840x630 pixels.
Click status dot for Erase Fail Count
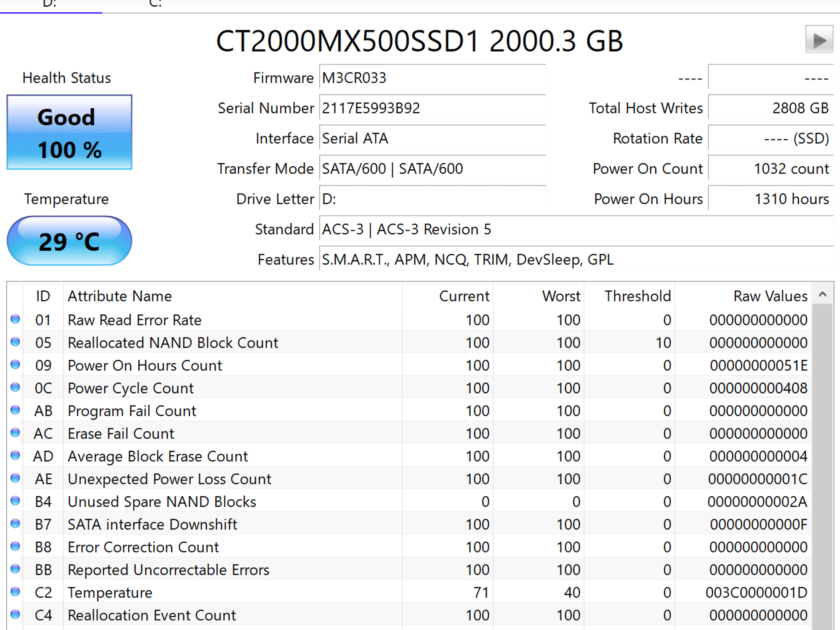point(15,433)
